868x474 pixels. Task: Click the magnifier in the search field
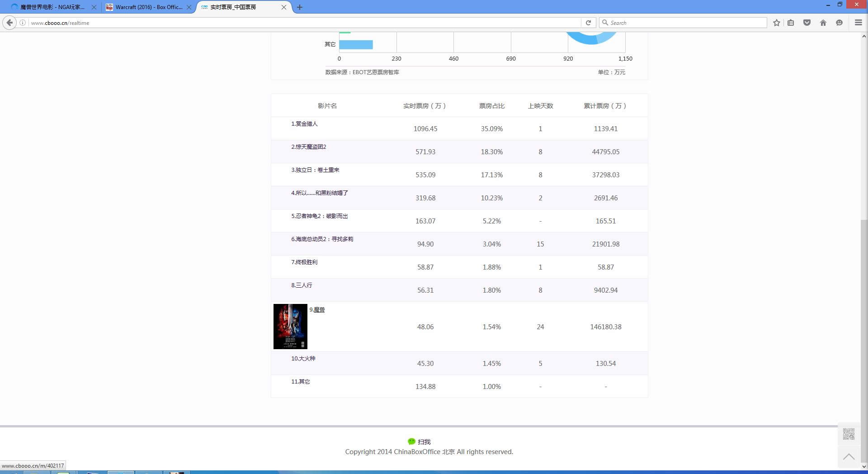605,23
